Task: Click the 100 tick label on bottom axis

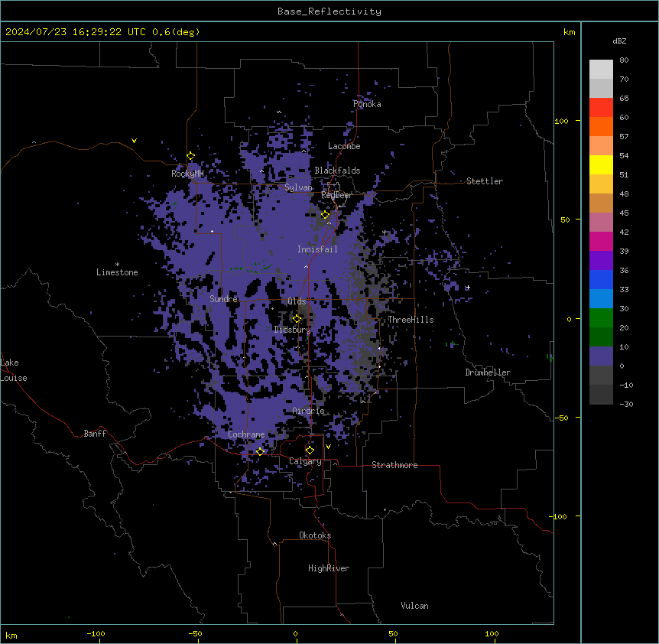Action: (x=492, y=633)
